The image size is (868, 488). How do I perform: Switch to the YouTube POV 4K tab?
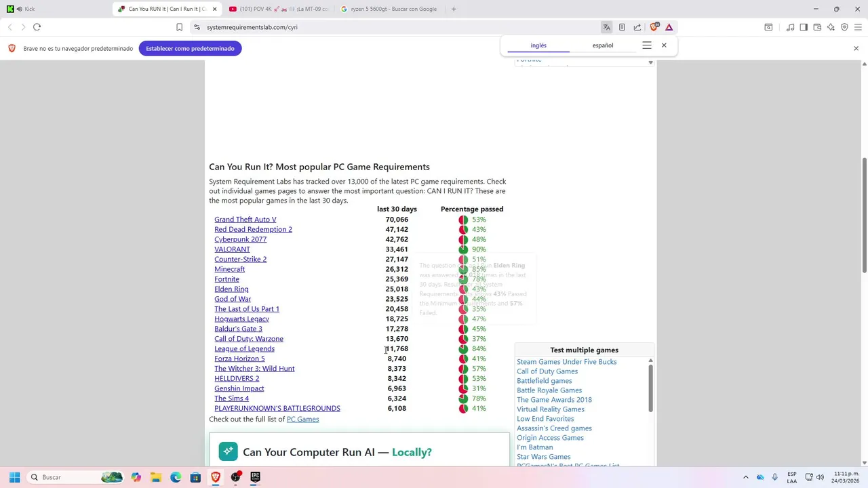point(279,9)
